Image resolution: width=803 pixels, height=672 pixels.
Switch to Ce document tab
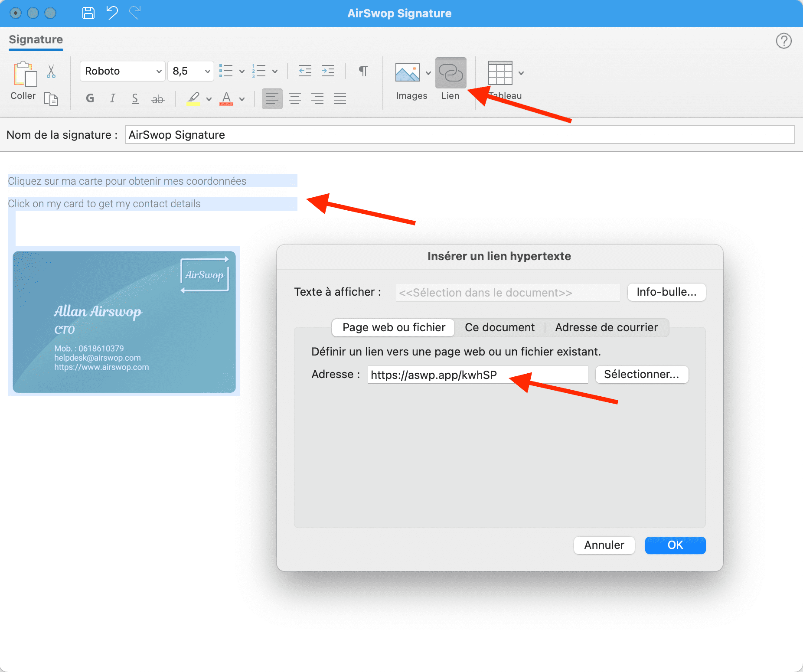pyautogui.click(x=499, y=327)
